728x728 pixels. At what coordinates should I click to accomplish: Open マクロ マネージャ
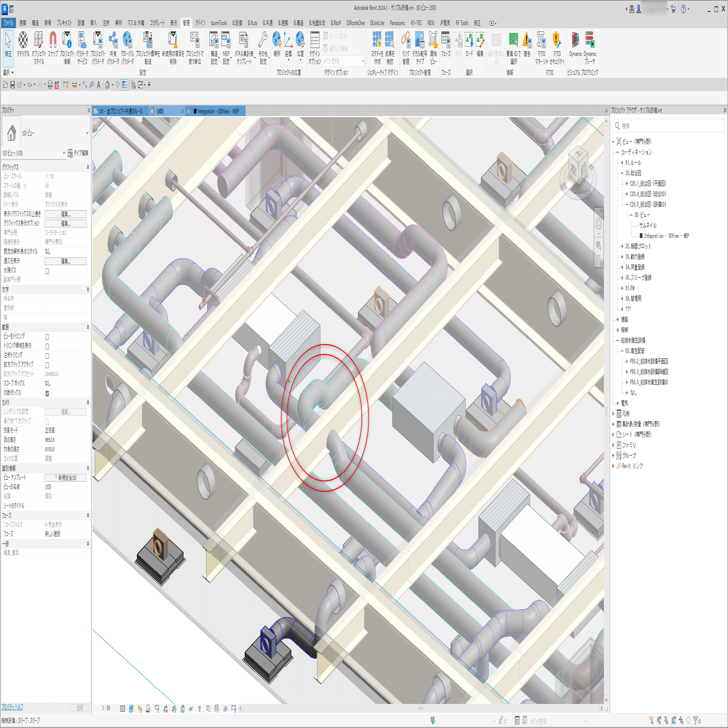542,48
